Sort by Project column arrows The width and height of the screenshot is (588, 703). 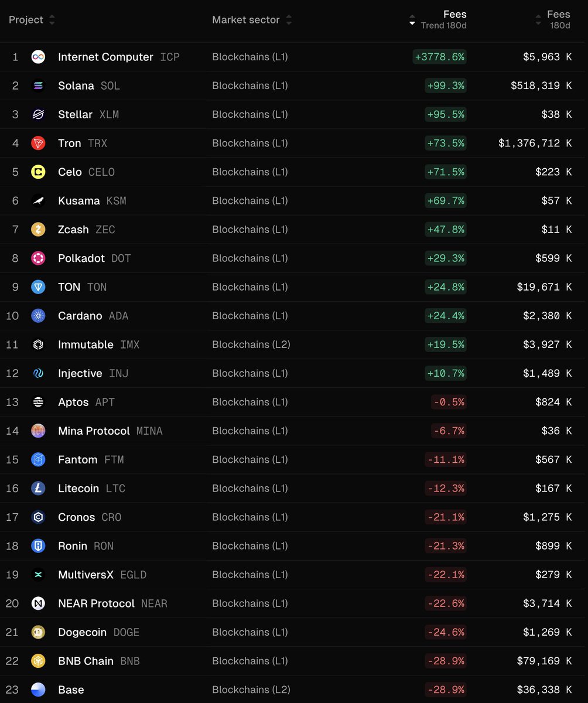[x=52, y=20]
